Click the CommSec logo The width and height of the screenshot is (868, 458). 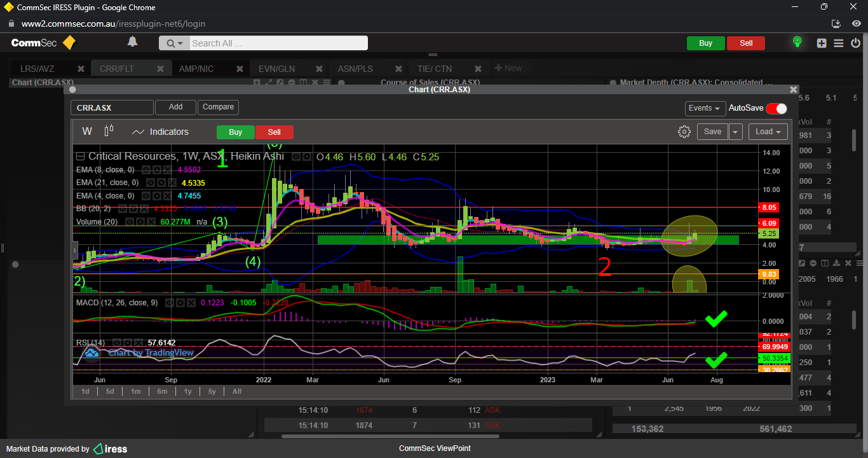coord(44,43)
